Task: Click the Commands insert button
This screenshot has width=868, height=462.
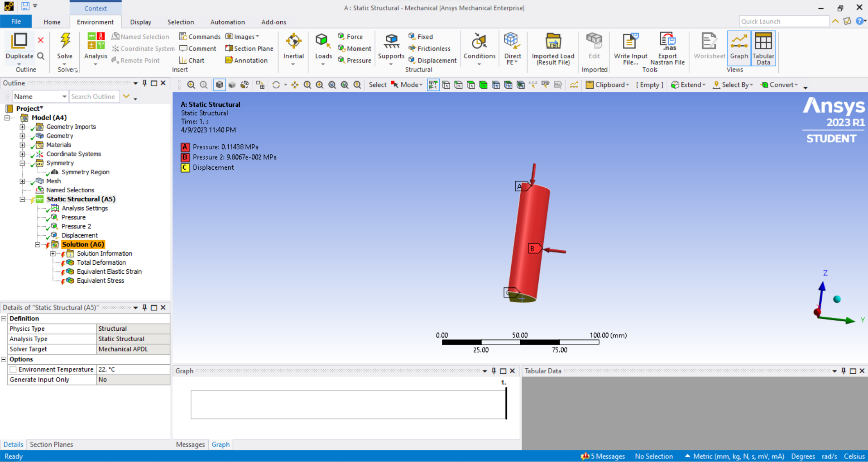Action: tap(200, 37)
